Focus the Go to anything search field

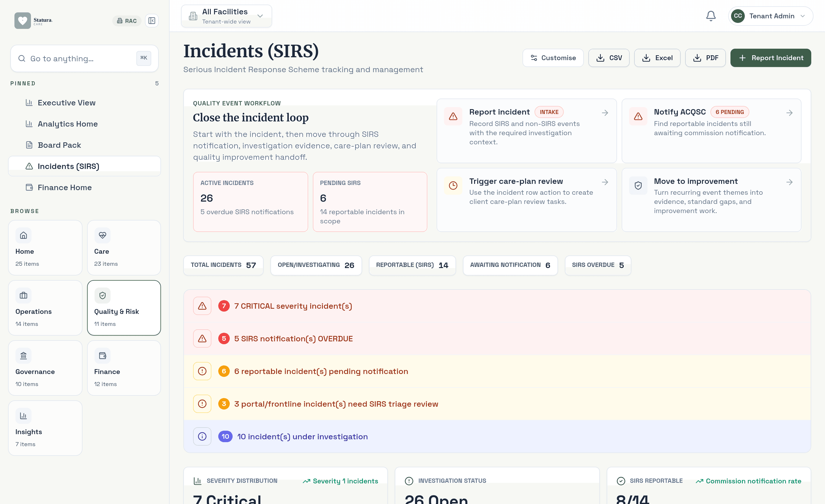(85, 59)
